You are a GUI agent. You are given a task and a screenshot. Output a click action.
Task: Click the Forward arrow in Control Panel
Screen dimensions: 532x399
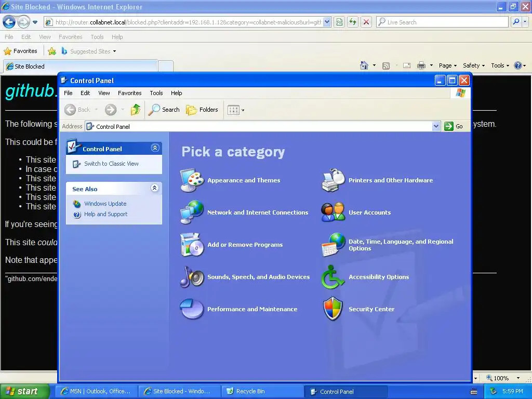point(111,110)
